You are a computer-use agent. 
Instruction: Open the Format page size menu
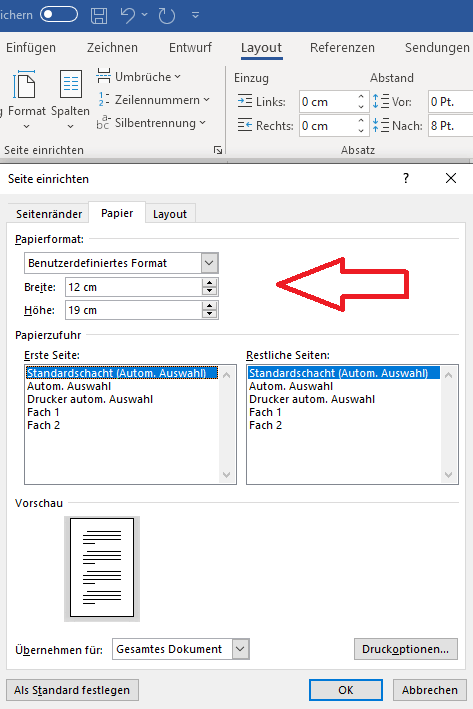(x=26, y=99)
